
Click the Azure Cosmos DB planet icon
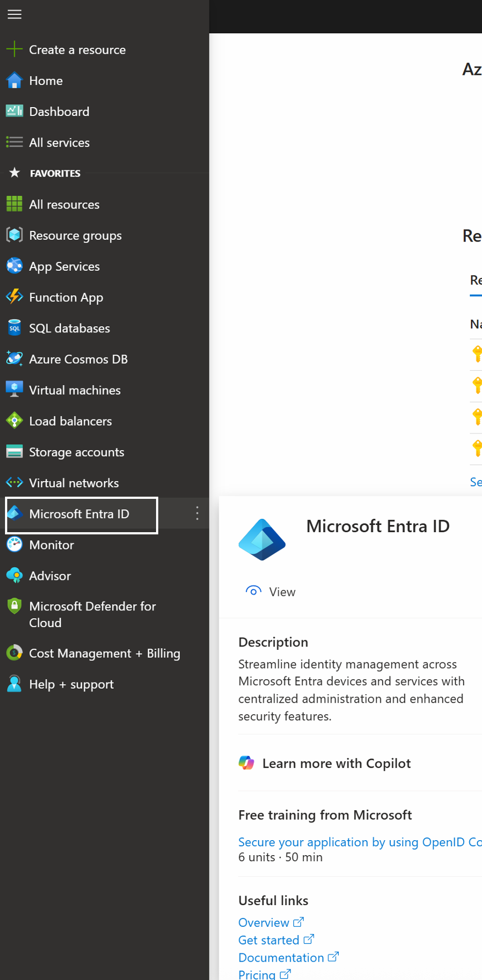point(14,359)
